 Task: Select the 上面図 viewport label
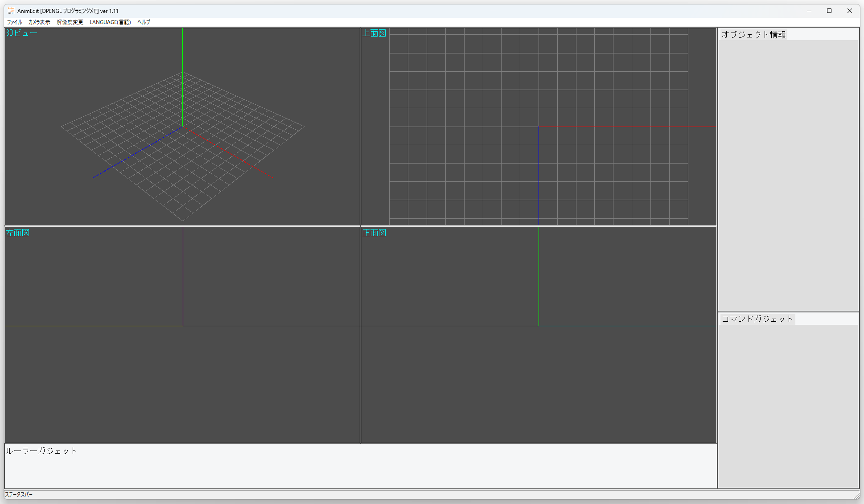[x=374, y=33]
